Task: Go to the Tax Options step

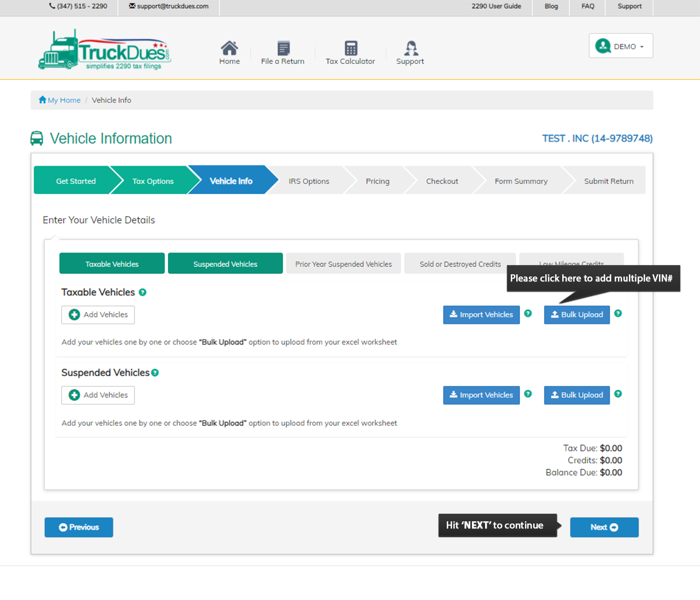Action: tap(153, 181)
